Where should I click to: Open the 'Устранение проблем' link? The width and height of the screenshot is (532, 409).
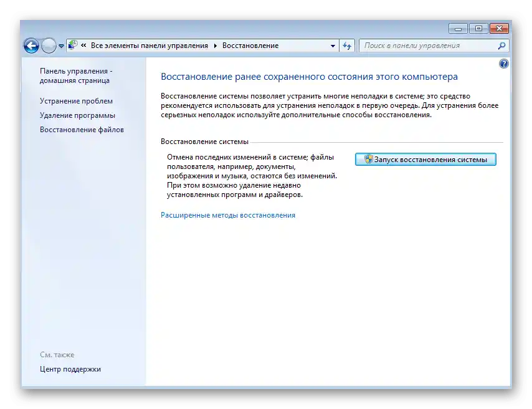77,101
